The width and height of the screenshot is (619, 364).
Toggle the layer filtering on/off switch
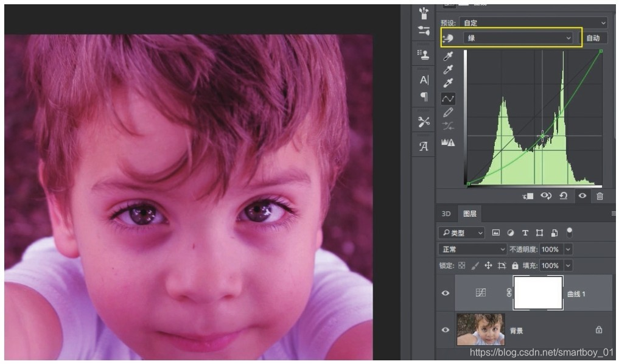click(569, 232)
